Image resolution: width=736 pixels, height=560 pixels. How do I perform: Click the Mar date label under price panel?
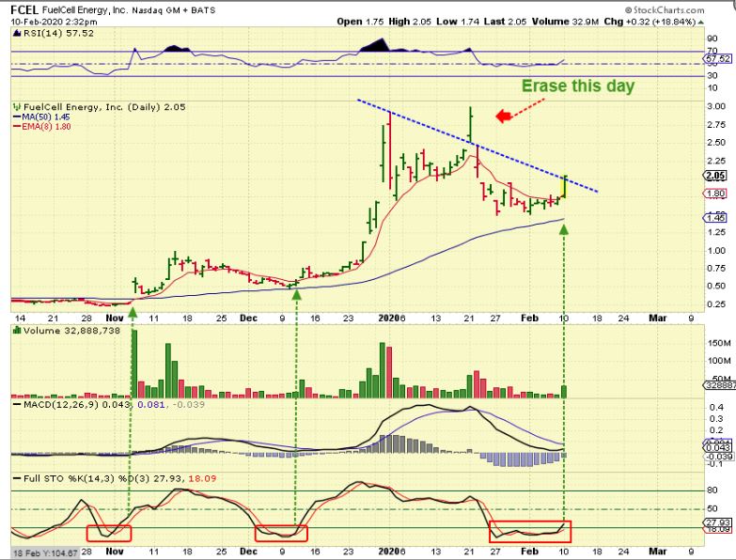[x=657, y=318]
